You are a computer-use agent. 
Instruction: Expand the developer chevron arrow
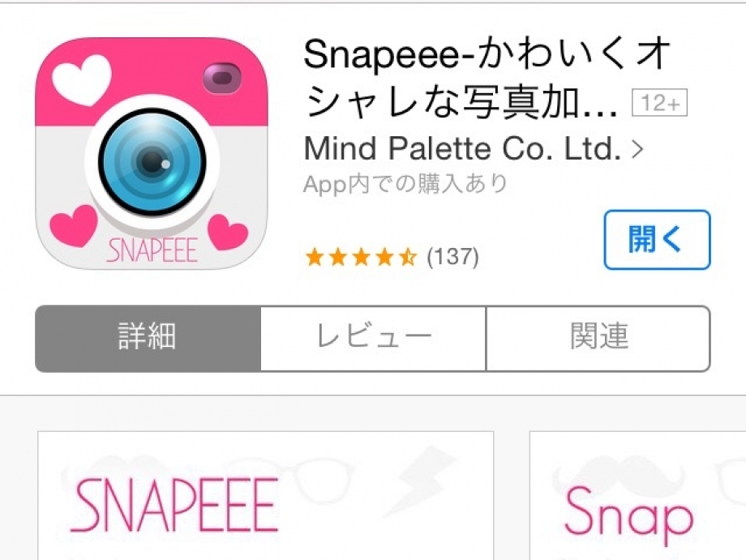(637, 149)
